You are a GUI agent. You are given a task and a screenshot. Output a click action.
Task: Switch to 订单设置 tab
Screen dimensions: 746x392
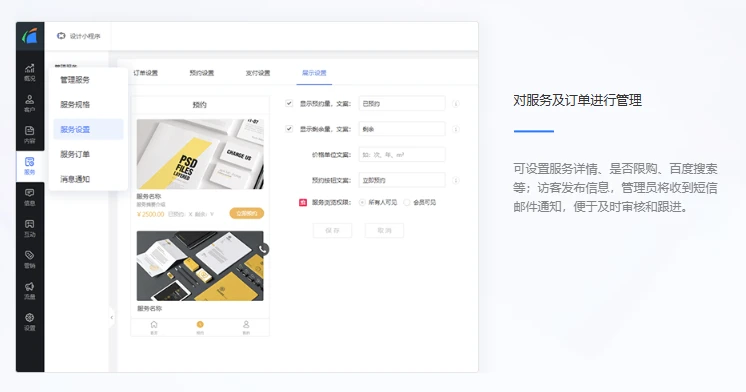coord(146,73)
